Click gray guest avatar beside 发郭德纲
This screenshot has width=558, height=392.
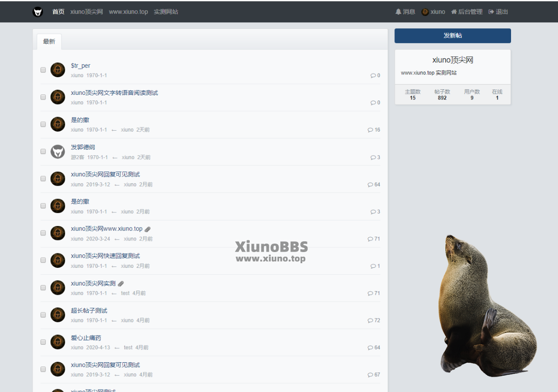[x=58, y=152]
